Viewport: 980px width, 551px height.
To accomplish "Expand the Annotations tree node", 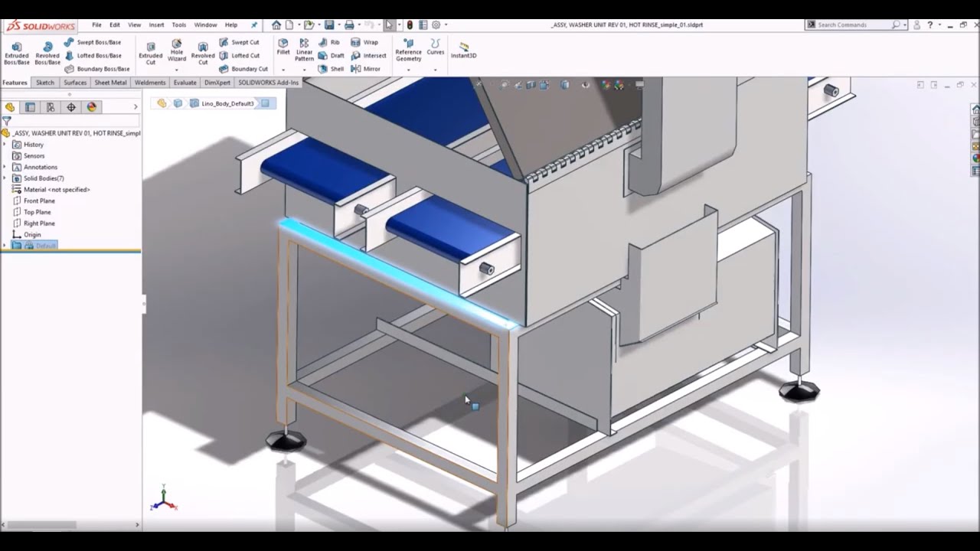I will 5,167.
